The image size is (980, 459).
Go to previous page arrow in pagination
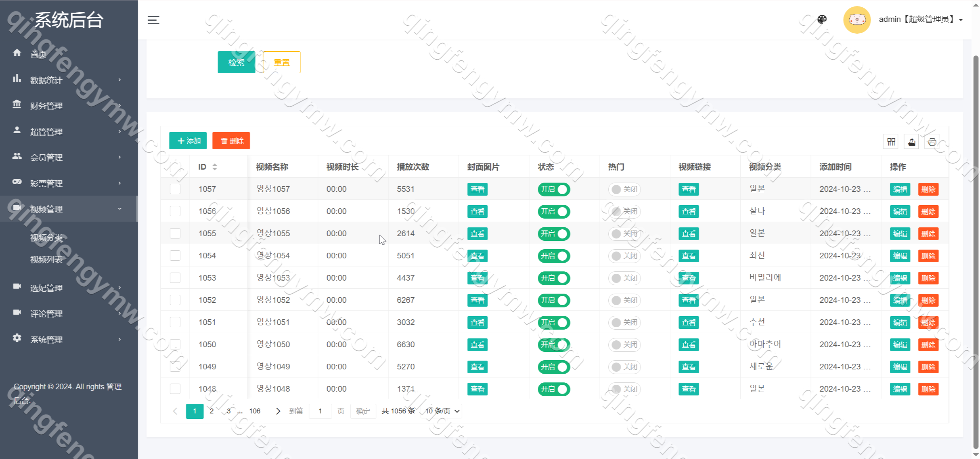(x=175, y=411)
